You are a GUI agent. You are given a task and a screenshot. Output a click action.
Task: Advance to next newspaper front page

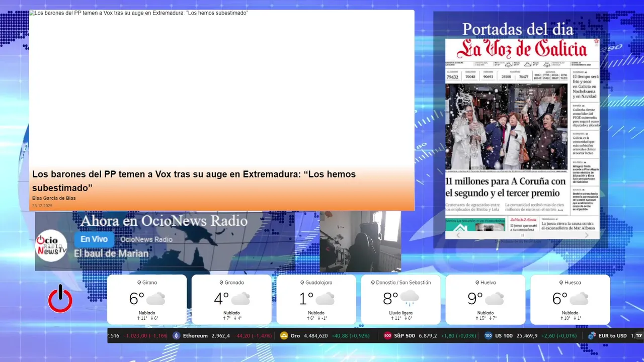[587, 235]
